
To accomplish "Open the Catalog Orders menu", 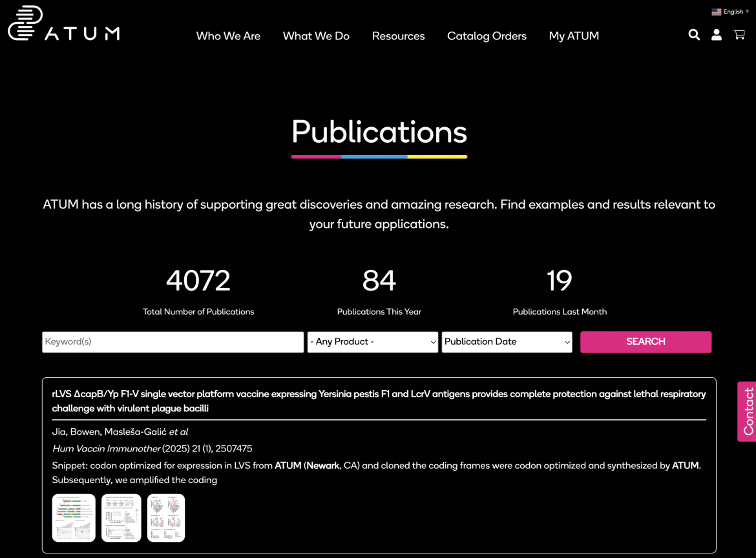I will pyautogui.click(x=487, y=36).
